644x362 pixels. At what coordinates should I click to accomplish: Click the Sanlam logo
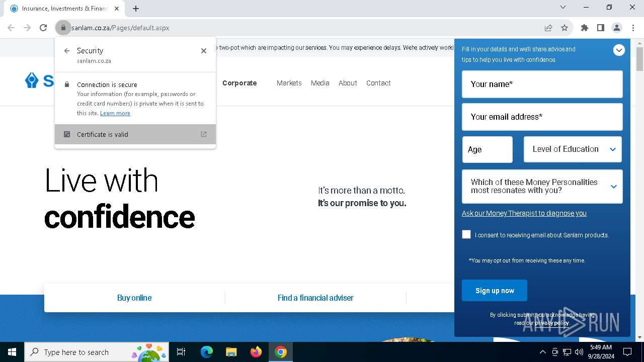(39, 80)
